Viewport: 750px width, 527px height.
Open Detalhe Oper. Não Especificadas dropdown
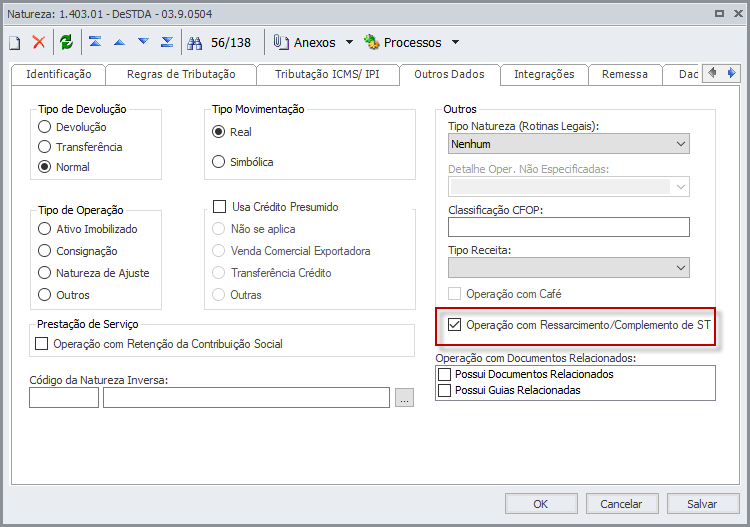569,187
